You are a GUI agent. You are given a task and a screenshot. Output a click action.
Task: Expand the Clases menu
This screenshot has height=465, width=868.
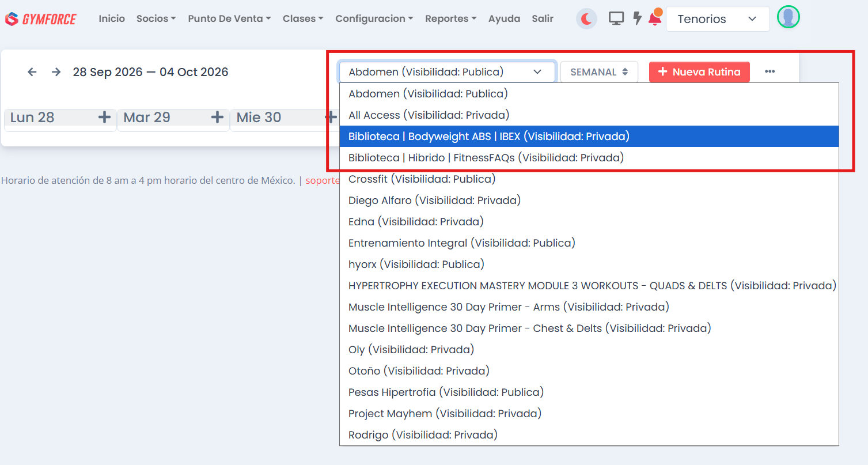pos(303,18)
